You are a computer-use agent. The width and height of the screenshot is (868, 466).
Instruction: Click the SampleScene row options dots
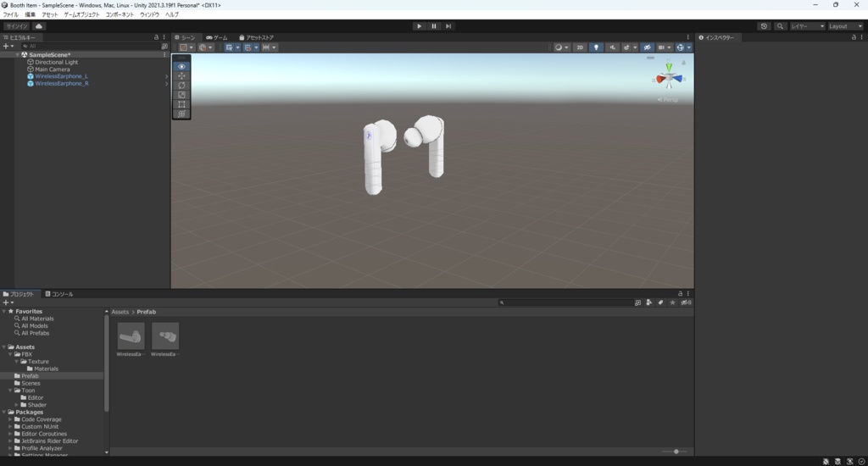tap(164, 54)
